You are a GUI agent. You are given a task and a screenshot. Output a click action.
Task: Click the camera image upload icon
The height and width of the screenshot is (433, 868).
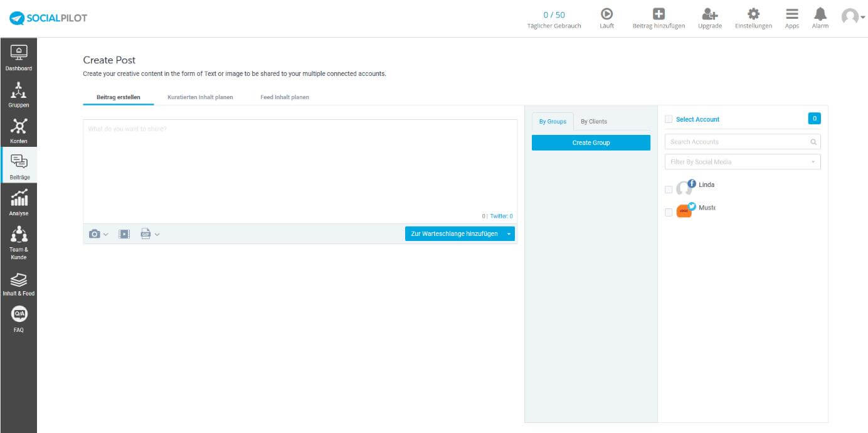click(95, 234)
